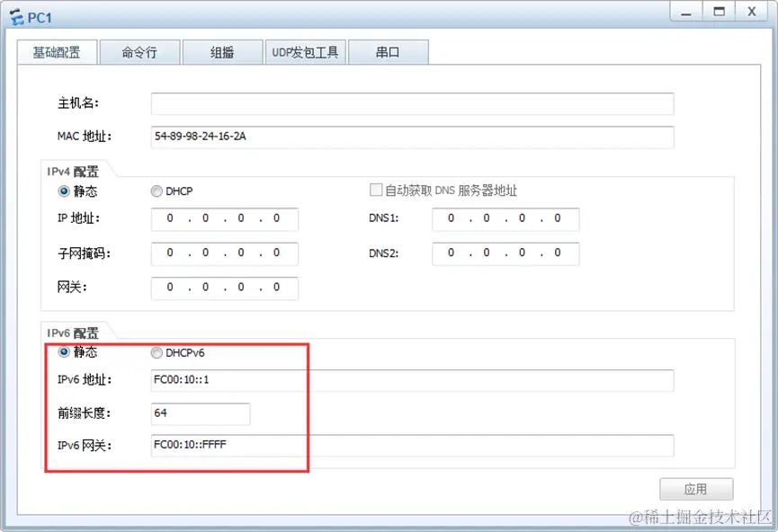778x532 pixels.
Task: Open the 组播 tab
Action: (x=222, y=52)
